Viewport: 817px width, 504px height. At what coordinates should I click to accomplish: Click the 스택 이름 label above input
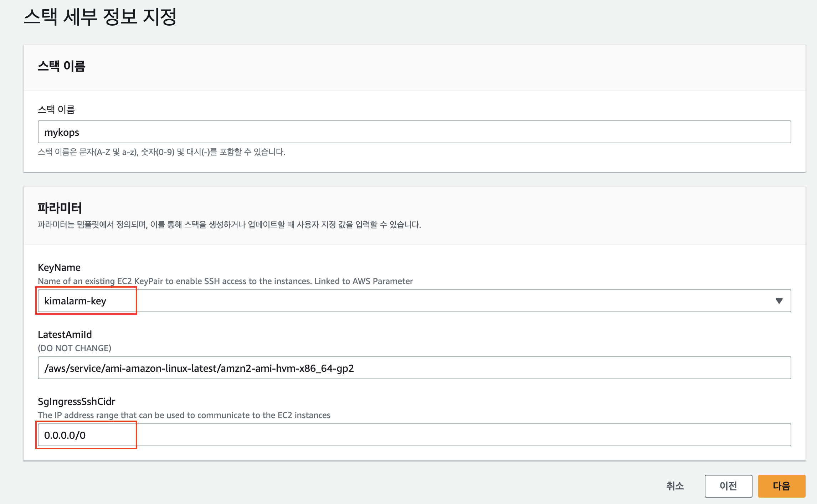56,109
